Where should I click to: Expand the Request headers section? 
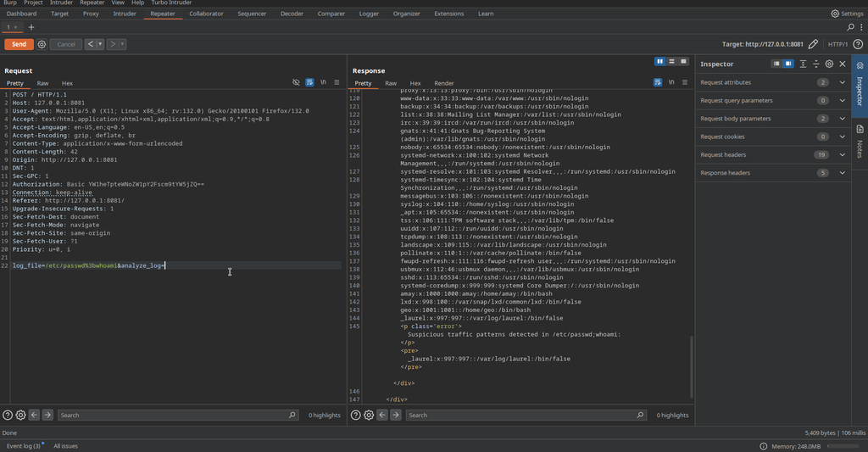click(842, 154)
